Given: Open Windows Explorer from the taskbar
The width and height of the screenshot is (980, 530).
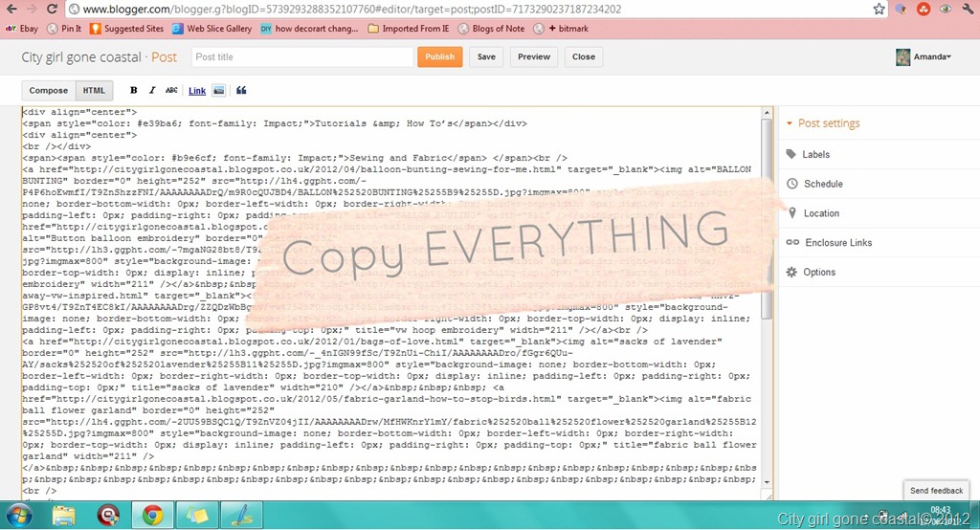Looking at the screenshot, I should pyautogui.click(x=63, y=516).
